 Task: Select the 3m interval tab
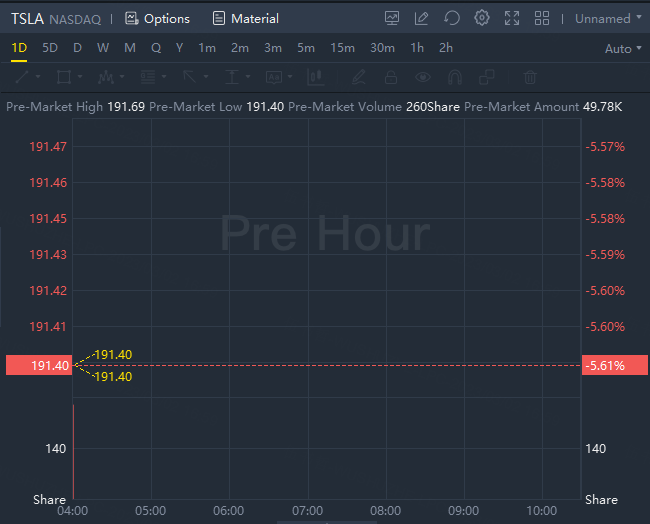tap(273, 48)
